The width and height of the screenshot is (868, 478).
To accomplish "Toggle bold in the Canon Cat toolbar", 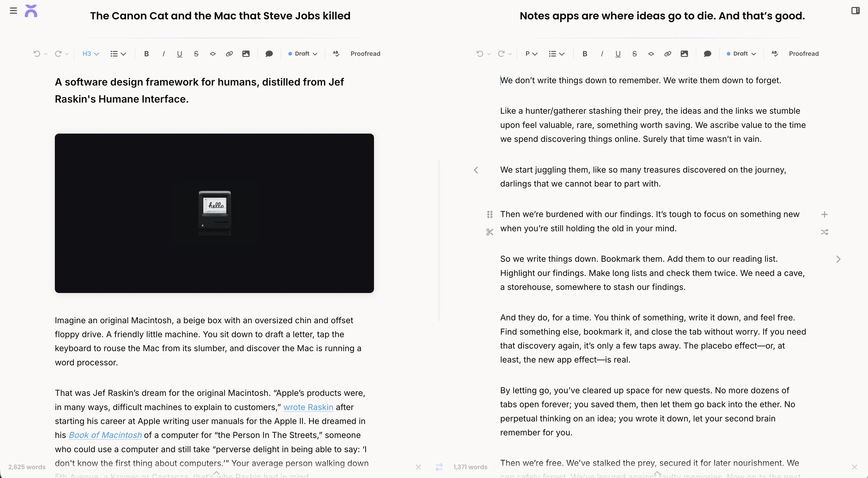I will click(147, 54).
